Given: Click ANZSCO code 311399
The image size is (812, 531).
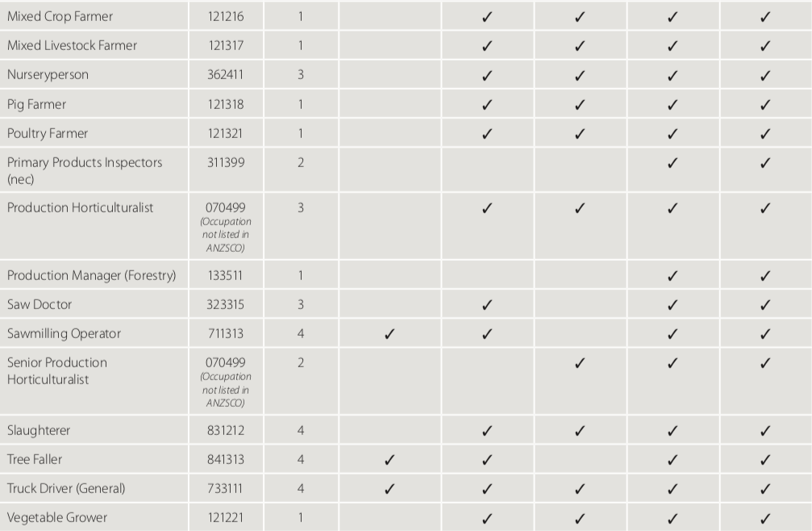Looking at the screenshot, I should [x=225, y=162].
